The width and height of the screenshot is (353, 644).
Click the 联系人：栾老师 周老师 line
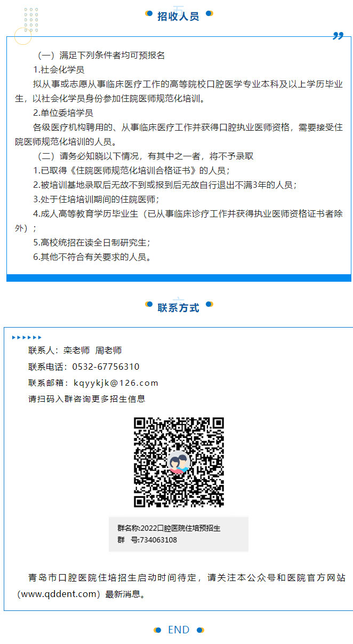click(75, 351)
